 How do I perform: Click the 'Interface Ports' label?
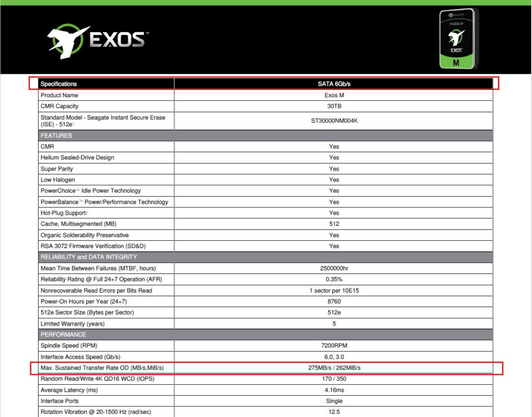click(x=59, y=401)
